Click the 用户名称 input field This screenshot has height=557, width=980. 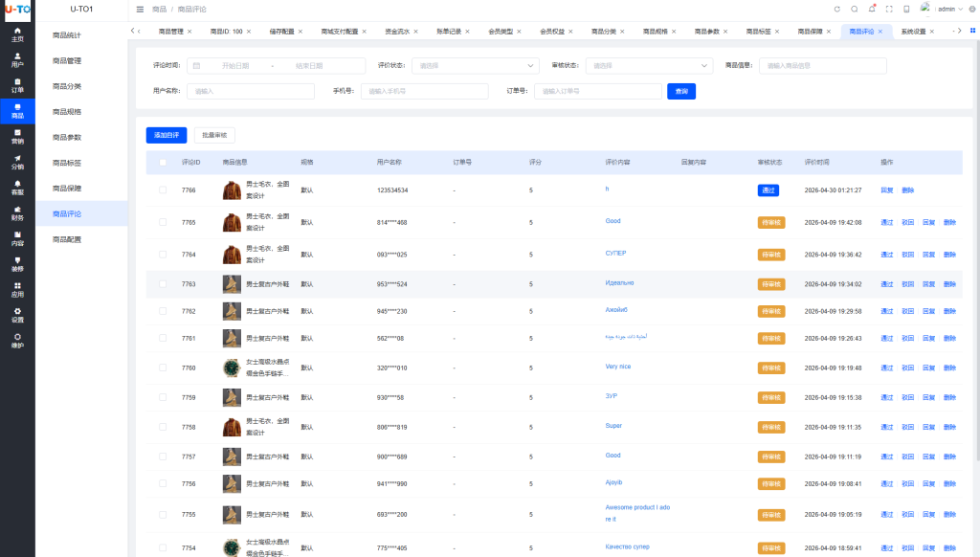click(x=251, y=91)
